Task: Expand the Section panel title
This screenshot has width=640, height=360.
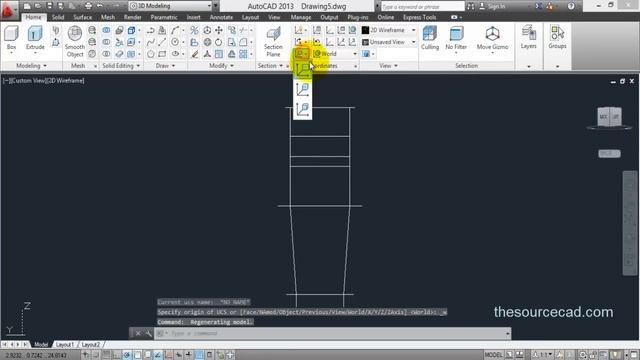Action: click(x=270, y=66)
